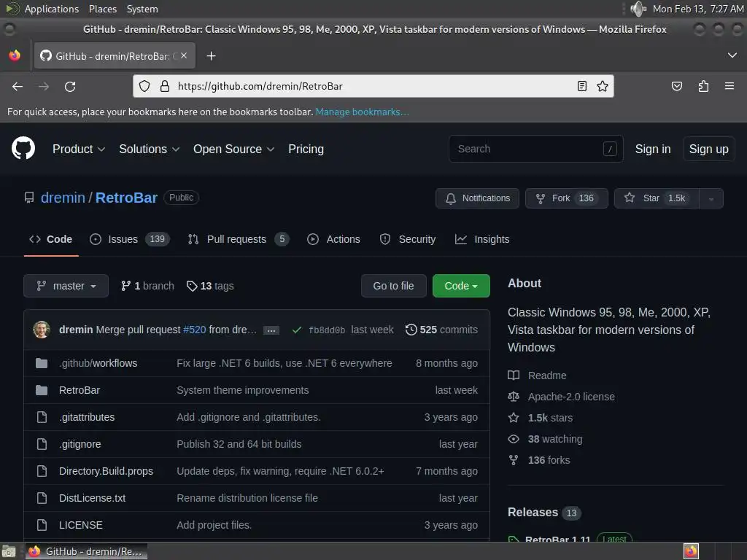
Task: Open the Issues tab
Action: point(130,239)
